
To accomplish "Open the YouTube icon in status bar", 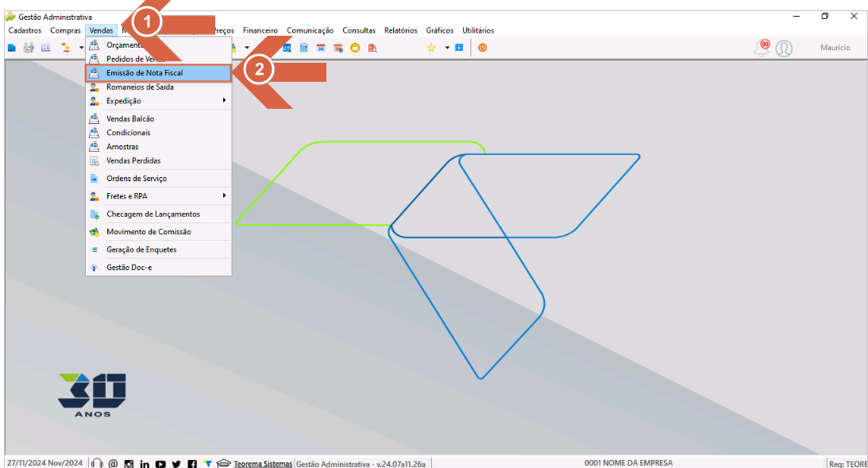I will pyautogui.click(x=160, y=463).
